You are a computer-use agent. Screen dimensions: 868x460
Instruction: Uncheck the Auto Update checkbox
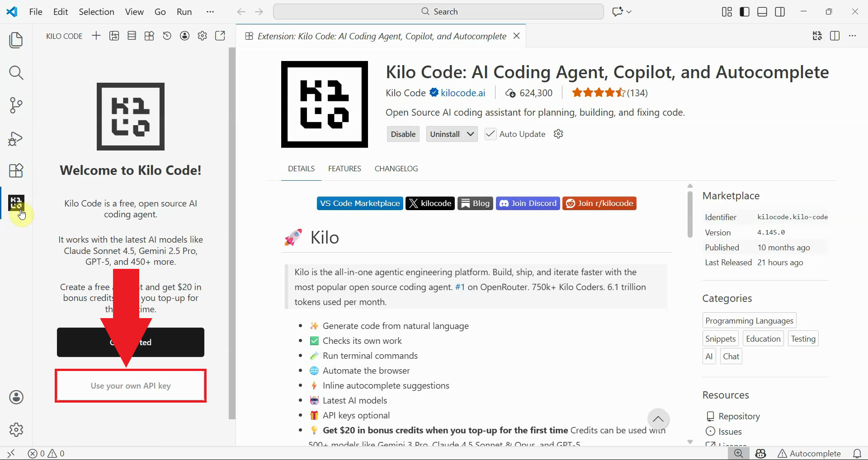(x=491, y=134)
